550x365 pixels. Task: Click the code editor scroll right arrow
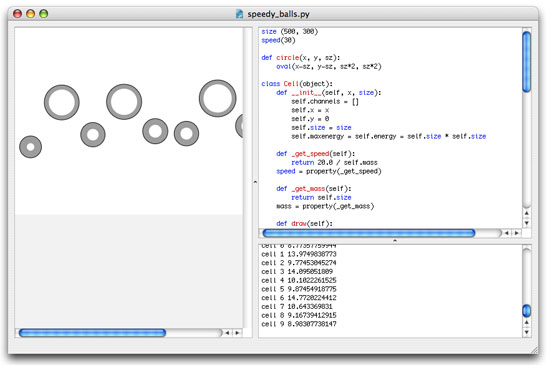516,233
